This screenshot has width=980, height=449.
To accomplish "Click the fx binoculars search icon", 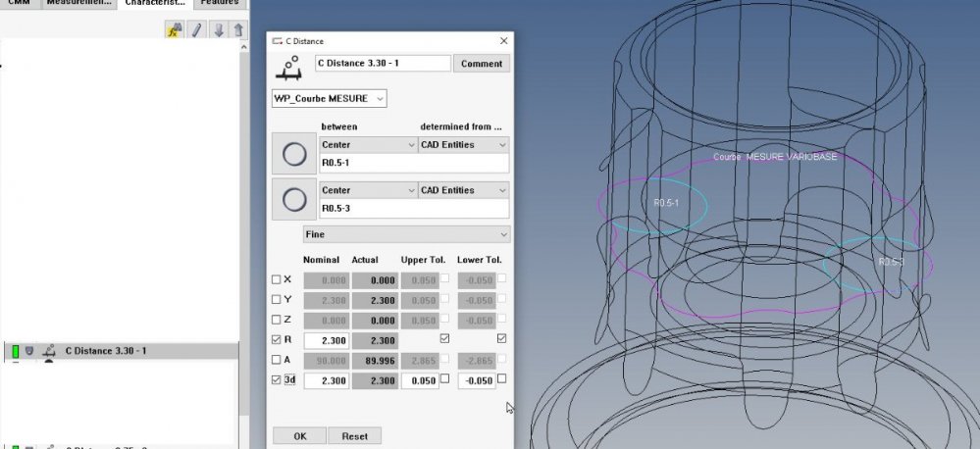I will point(174,29).
